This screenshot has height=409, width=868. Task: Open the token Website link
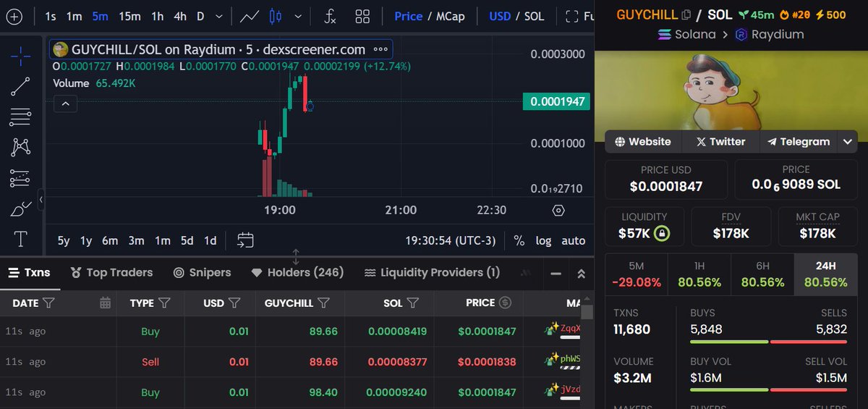tap(643, 142)
